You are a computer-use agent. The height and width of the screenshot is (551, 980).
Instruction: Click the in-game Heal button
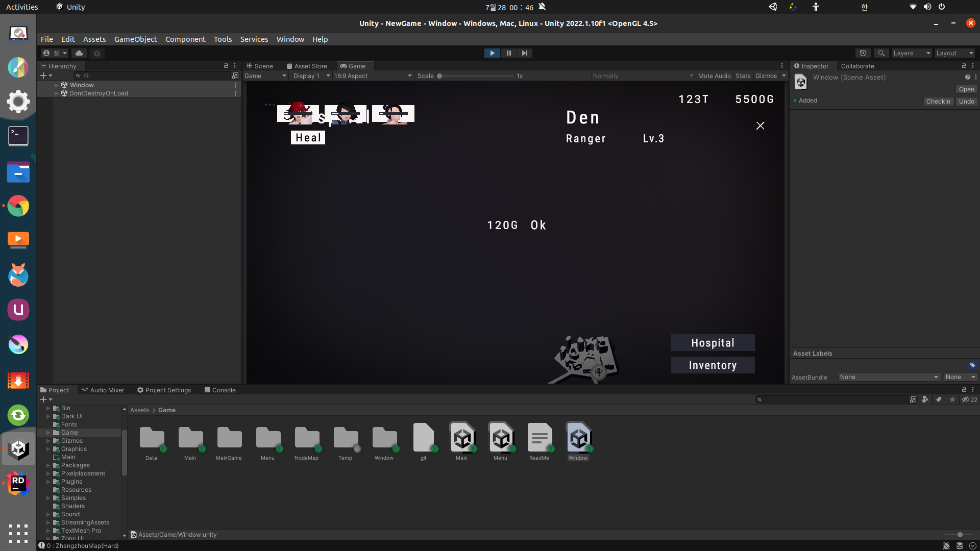point(308,138)
